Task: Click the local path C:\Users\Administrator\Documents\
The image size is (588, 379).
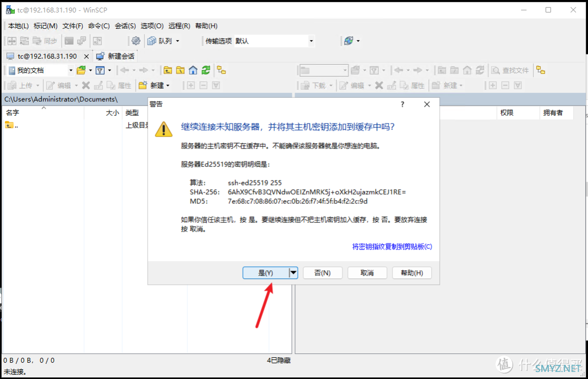Action: click(61, 100)
